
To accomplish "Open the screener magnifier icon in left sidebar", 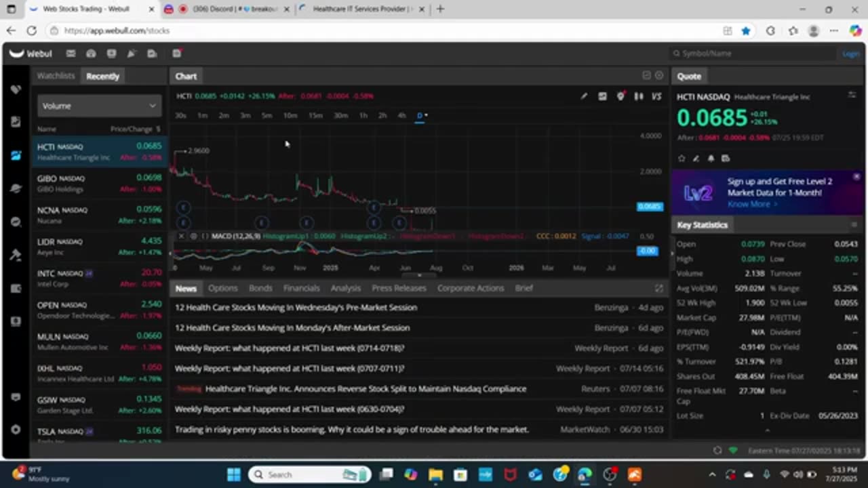I will 16,222.
